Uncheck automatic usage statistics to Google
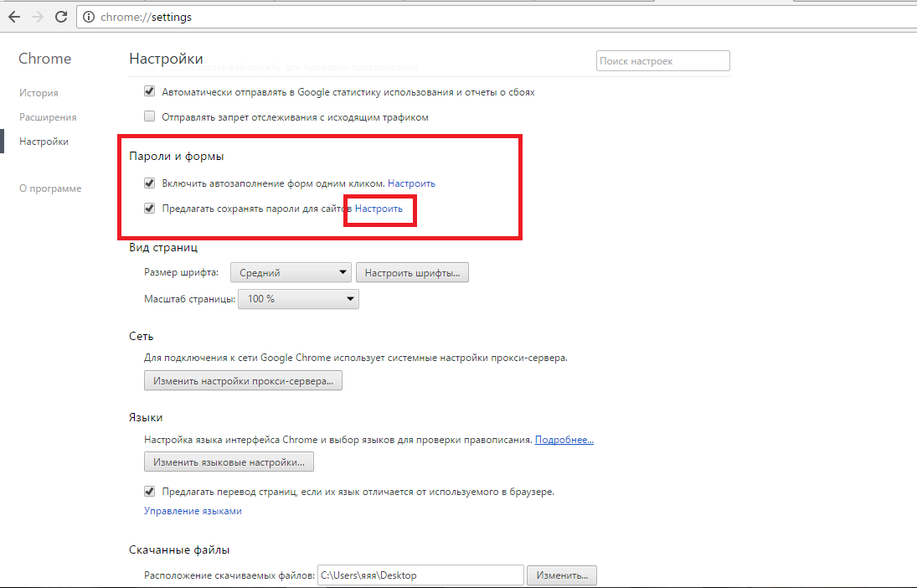The height and width of the screenshot is (588, 917). (150, 91)
